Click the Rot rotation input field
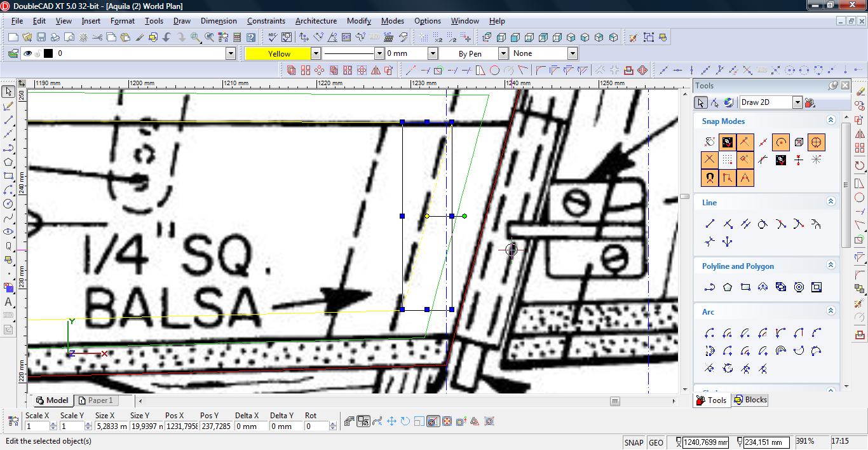868x450 pixels. 316,426
